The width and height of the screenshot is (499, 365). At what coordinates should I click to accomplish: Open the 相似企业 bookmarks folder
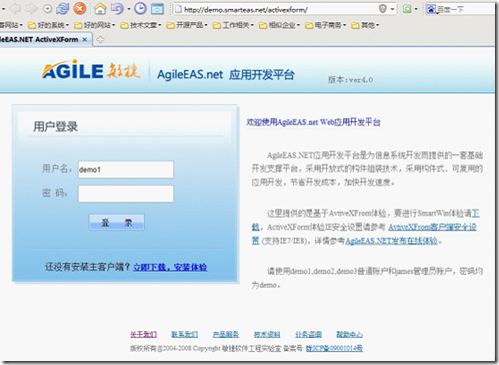coord(280,25)
